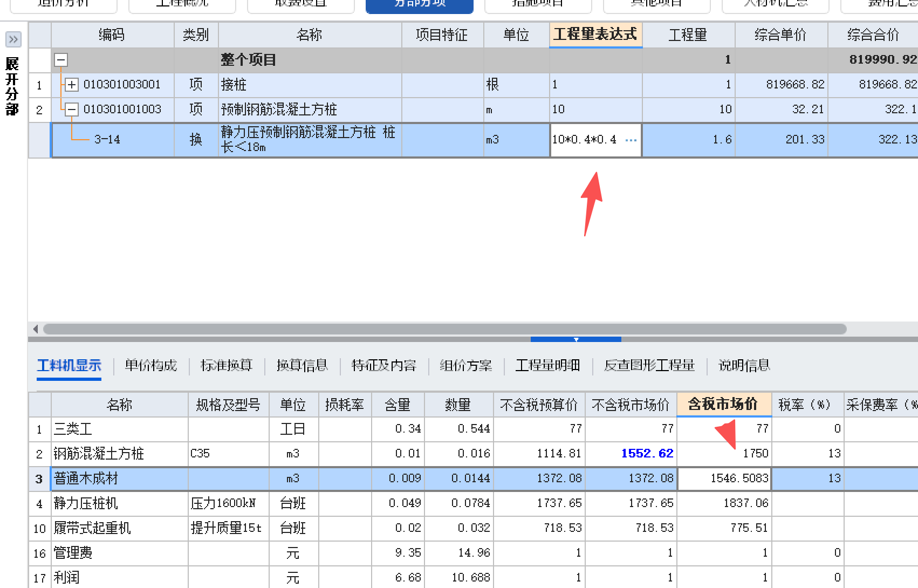Open the 说明信息 tab
This screenshot has height=588, width=918.
tap(744, 366)
